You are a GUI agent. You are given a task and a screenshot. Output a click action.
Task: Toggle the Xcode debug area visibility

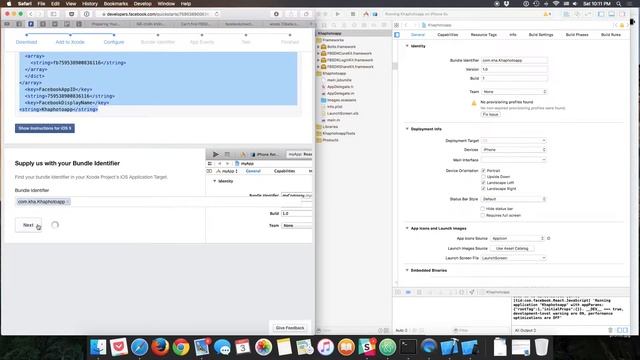(611, 14)
